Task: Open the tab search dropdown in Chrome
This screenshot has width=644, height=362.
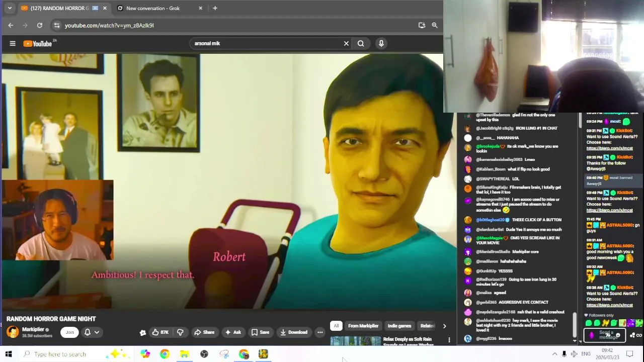Action: tap(9, 8)
